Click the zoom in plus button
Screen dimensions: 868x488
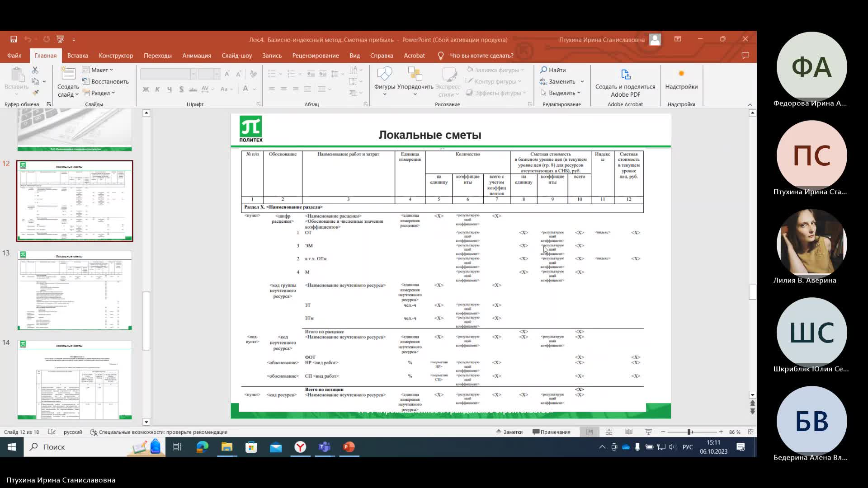click(x=721, y=432)
